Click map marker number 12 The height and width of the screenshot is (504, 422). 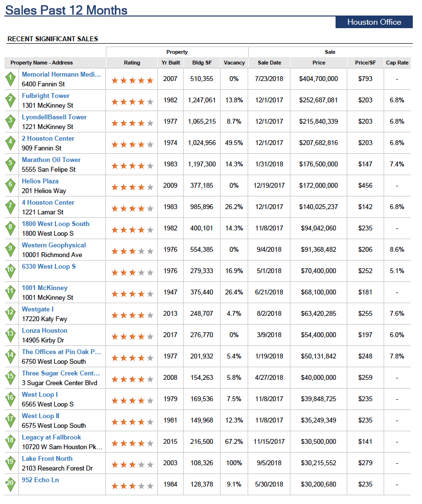pos(11,314)
